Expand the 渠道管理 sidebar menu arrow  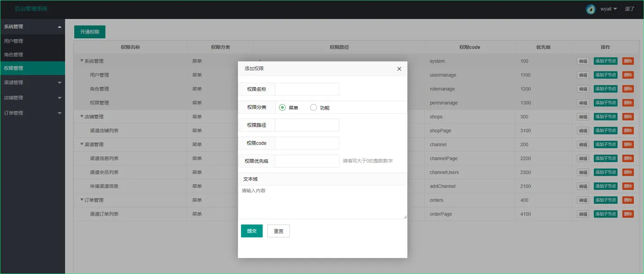click(59, 83)
